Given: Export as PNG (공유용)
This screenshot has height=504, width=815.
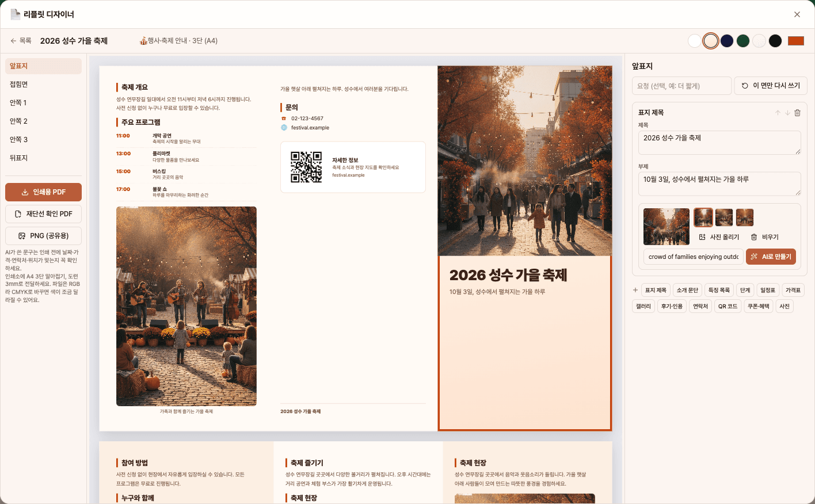Looking at the screenshot, I should click(x=43, y=236).
